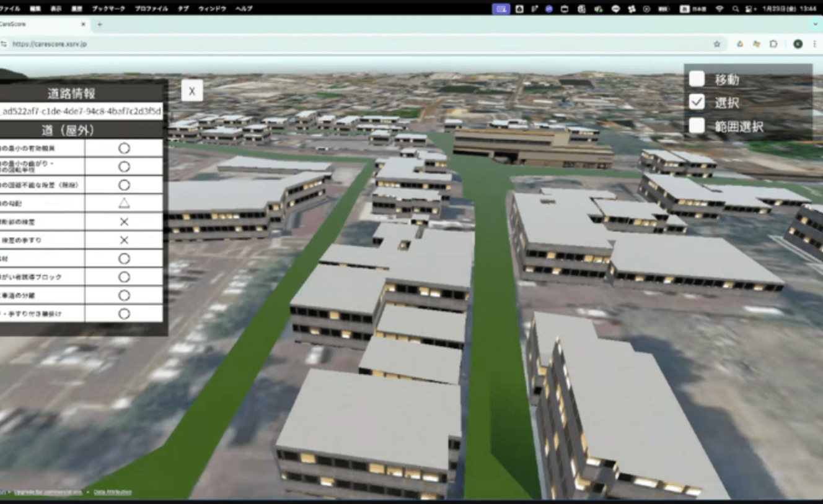Click the triangle rating icon in the table
Screen dimensions: 823x504
(x=124, y=203)
